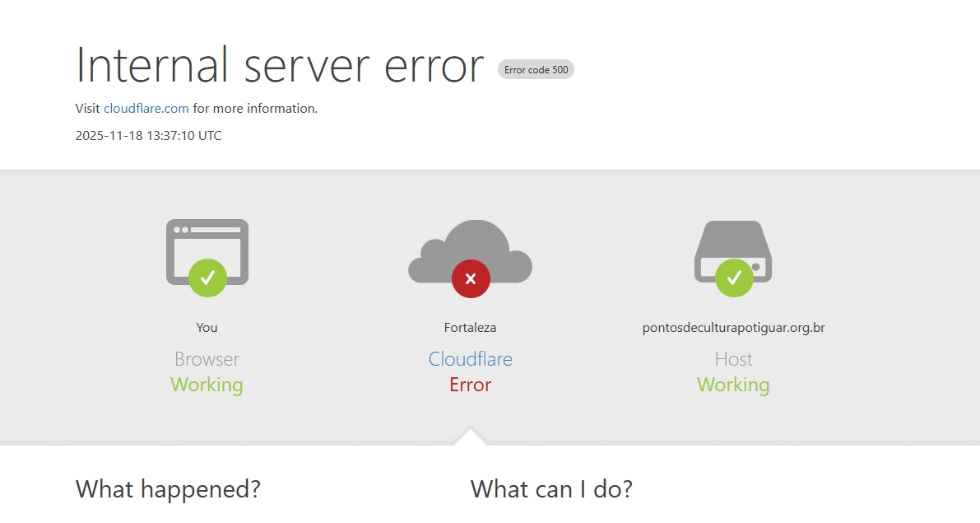Screen dimensions: 980x523
Task: Click the Internal server error heading
Action: pyautogui.click(x=280, y=66)
